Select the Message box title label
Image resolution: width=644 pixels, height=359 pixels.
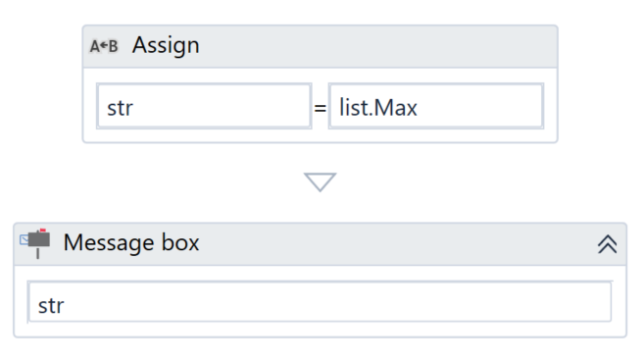(x=131, y=242)
